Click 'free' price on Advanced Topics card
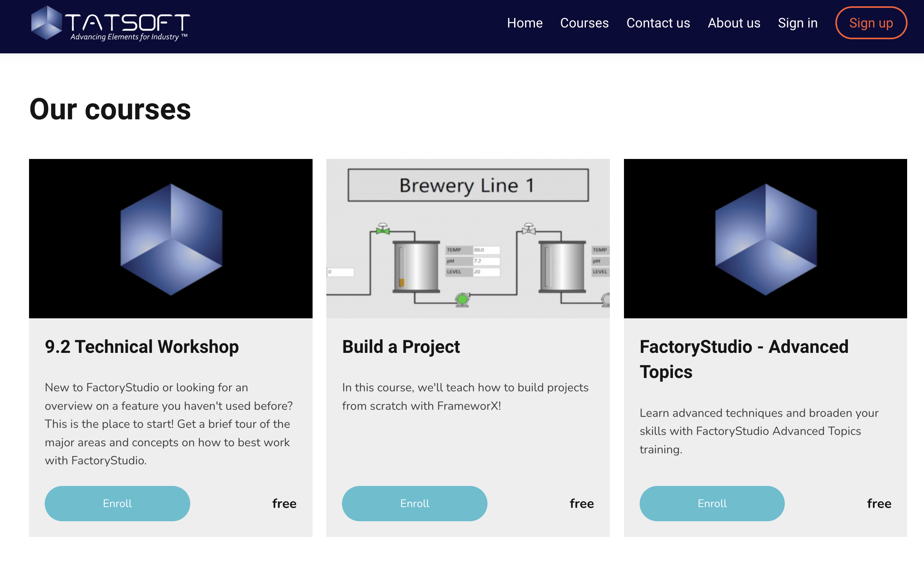 point(879,504)
